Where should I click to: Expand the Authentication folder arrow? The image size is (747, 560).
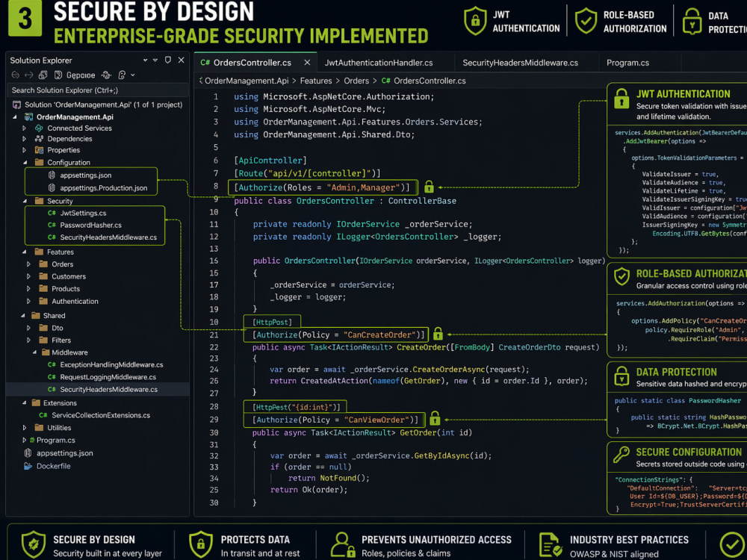click(28, 301)
